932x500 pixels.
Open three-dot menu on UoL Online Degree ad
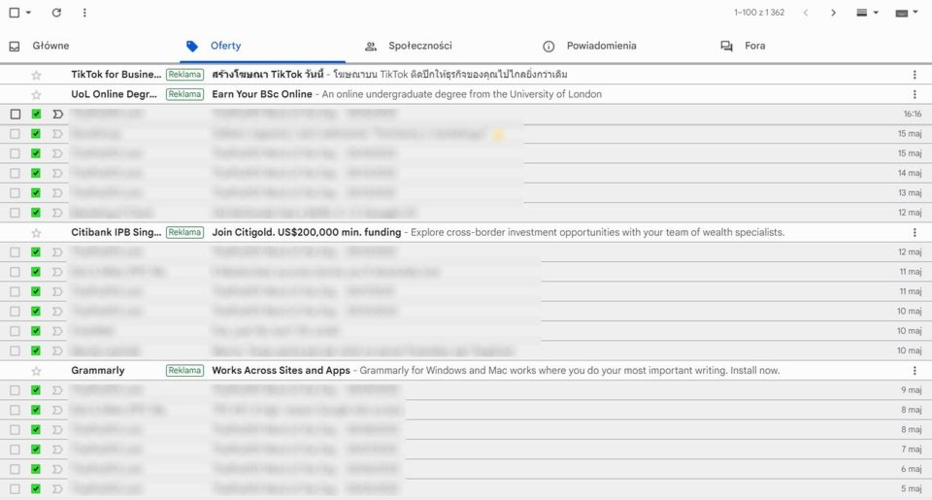click(x=914, y=95)
